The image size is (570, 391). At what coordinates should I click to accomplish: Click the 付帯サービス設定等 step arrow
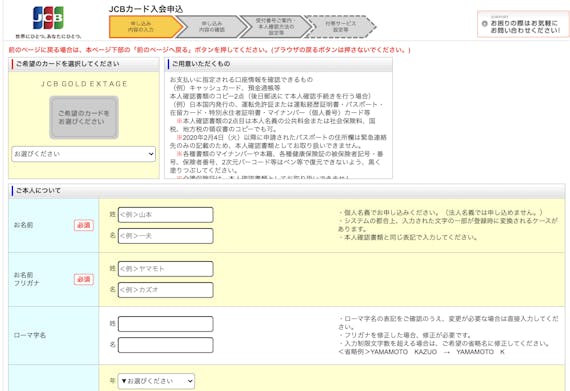[x=340, y=27]
